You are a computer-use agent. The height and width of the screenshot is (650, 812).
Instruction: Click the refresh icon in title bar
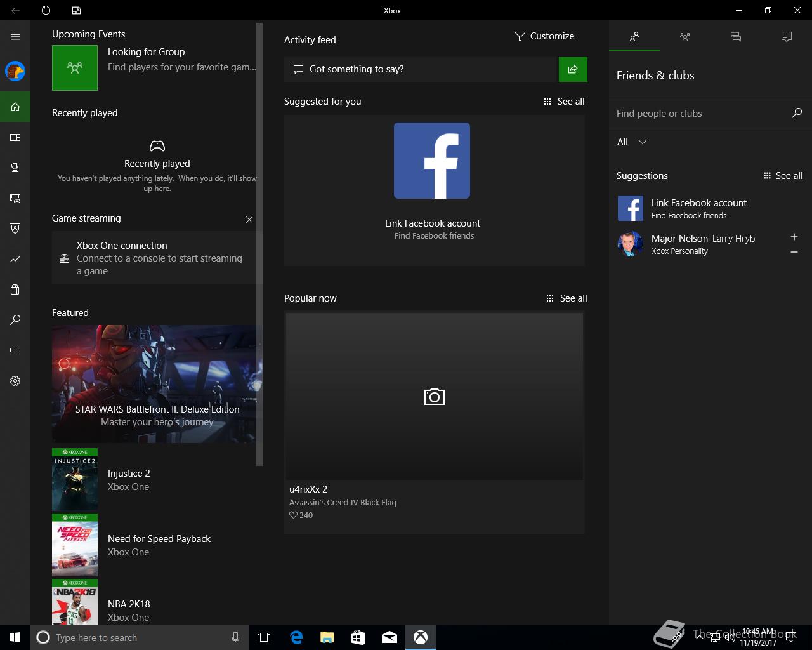pyautogui.click(x=46, y=10)
